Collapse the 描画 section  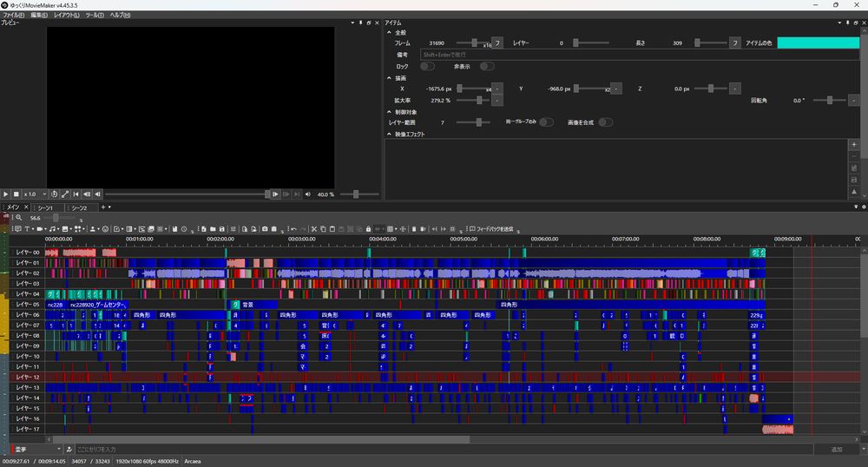[389, 78]
